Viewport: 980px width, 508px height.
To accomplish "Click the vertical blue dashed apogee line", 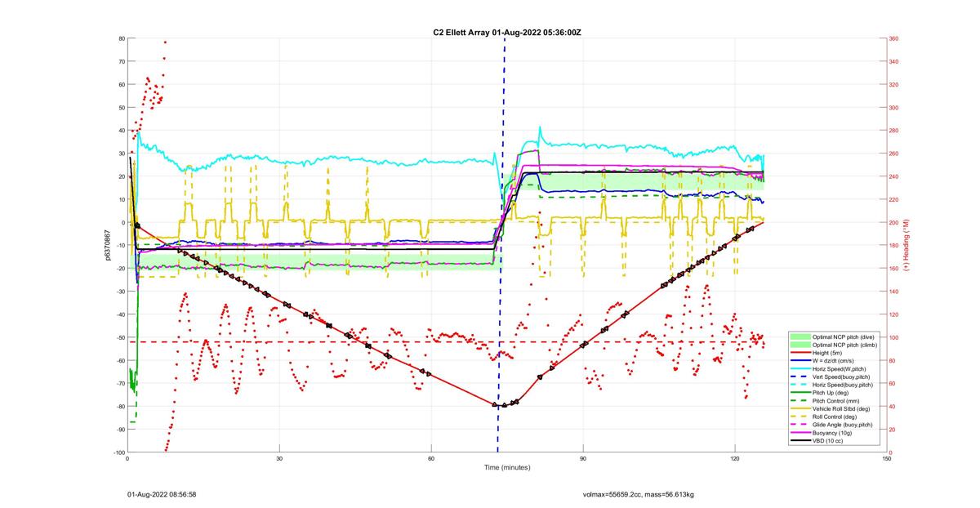I will pos(501,245).
